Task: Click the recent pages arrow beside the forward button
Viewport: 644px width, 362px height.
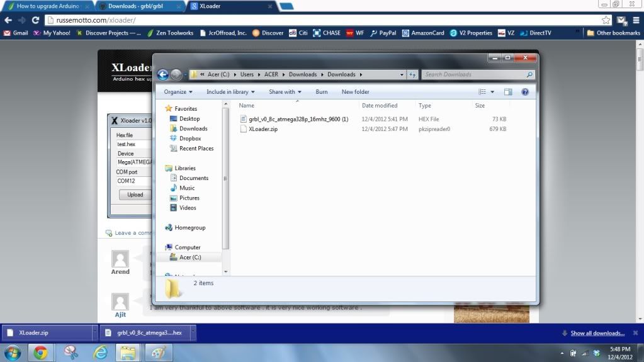Action: [185, 74]
